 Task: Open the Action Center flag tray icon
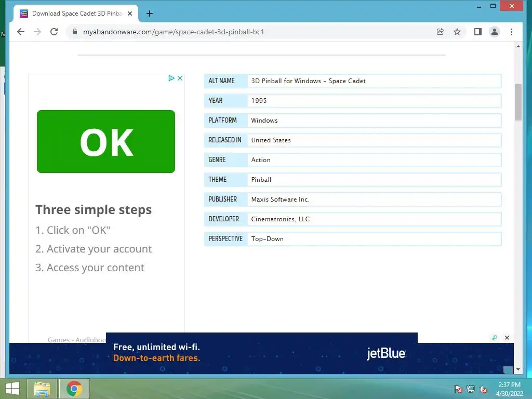(458, 389)
